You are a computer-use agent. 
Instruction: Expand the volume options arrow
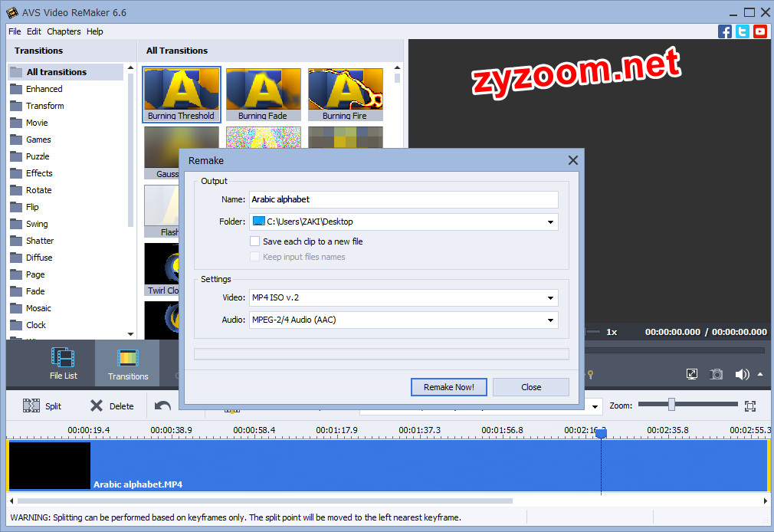760,374
